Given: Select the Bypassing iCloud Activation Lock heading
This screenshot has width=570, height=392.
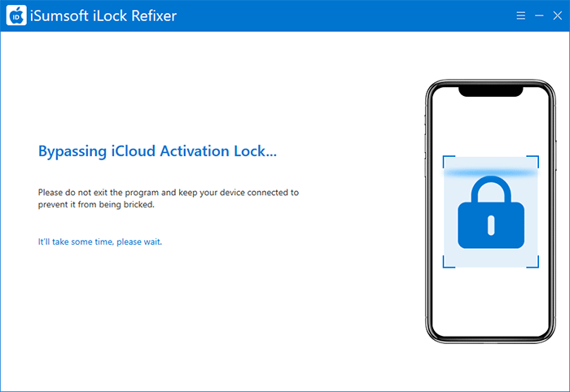Looking at the screenshot, I should (157, 152).
